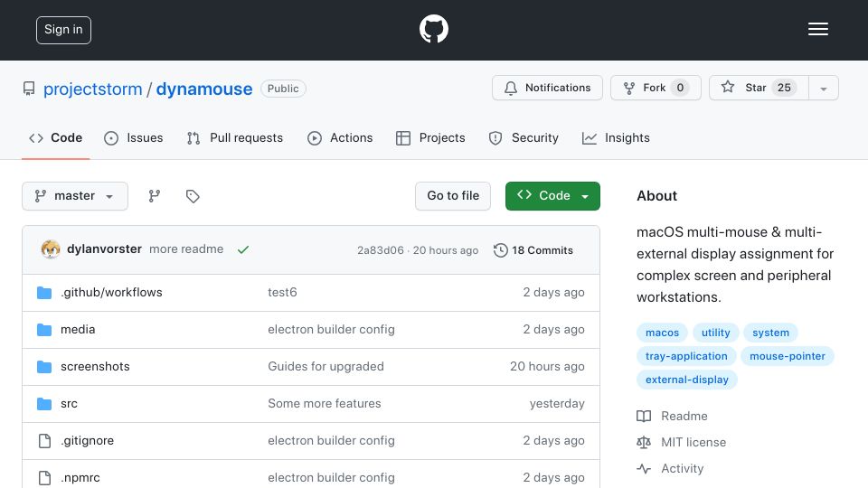
Task: Click the Fork button
Action: (656, 88)
